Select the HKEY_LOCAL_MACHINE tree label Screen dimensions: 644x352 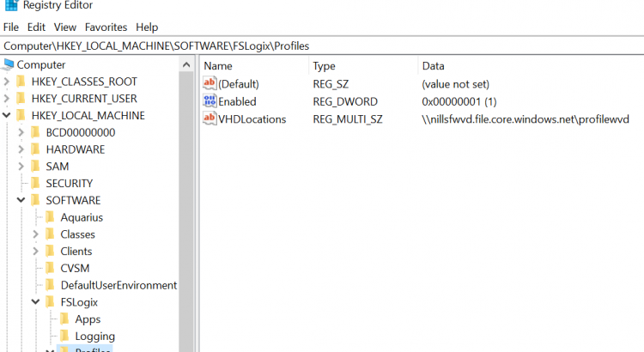click(x=88, y=115)
